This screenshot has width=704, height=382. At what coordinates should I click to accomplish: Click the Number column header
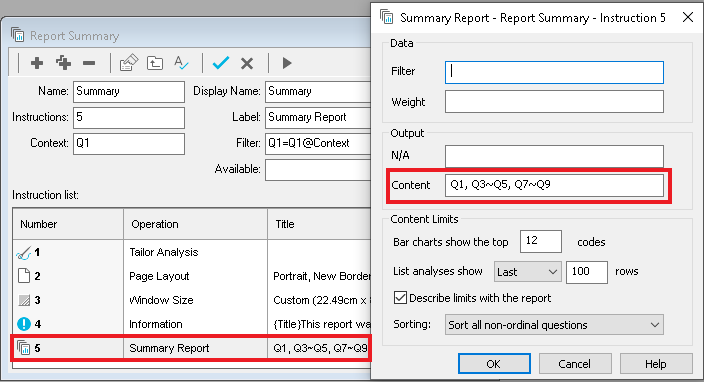tap(68, 224)
